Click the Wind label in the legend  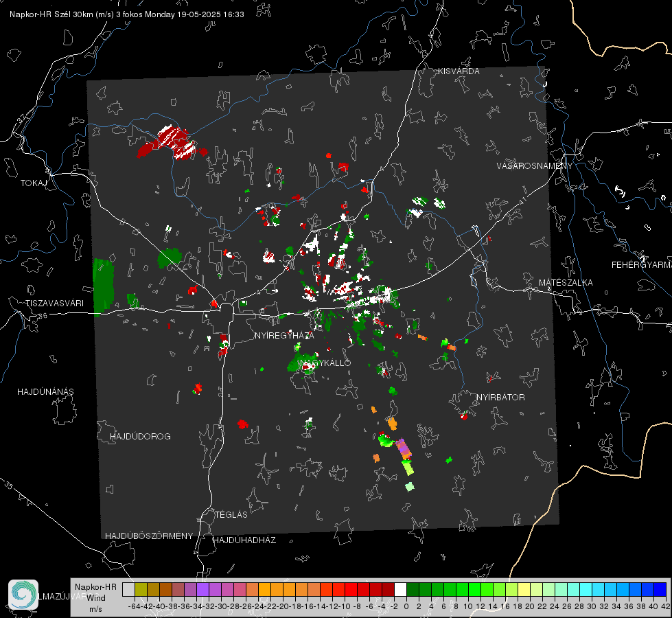pyautogui.click(x=96, y=598)
